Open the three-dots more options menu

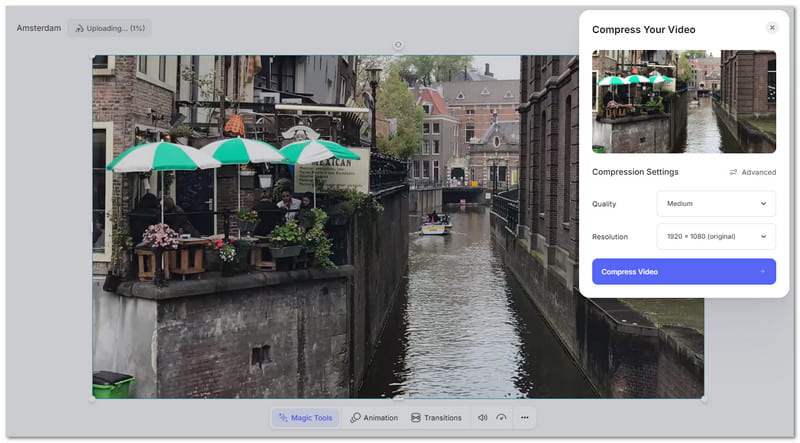(x=524, y=418)
